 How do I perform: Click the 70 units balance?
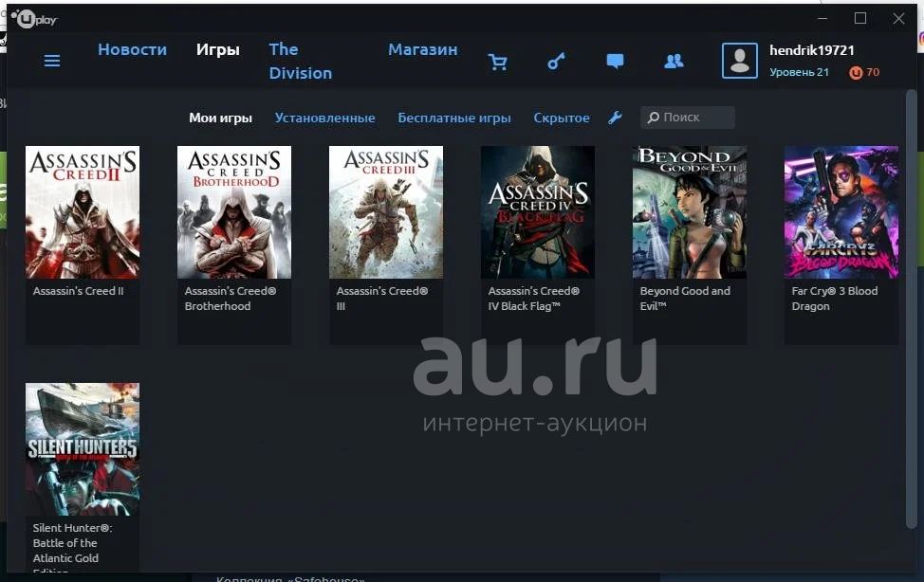873,72
